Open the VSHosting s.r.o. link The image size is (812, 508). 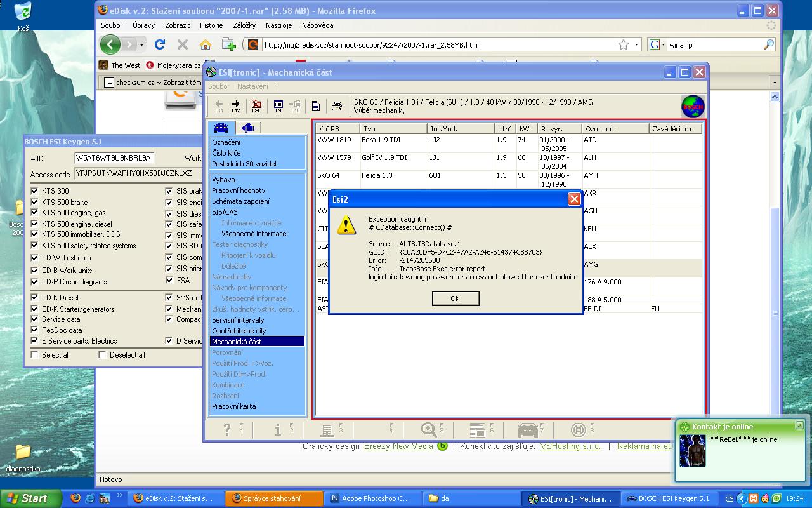[x=570, y=446]
